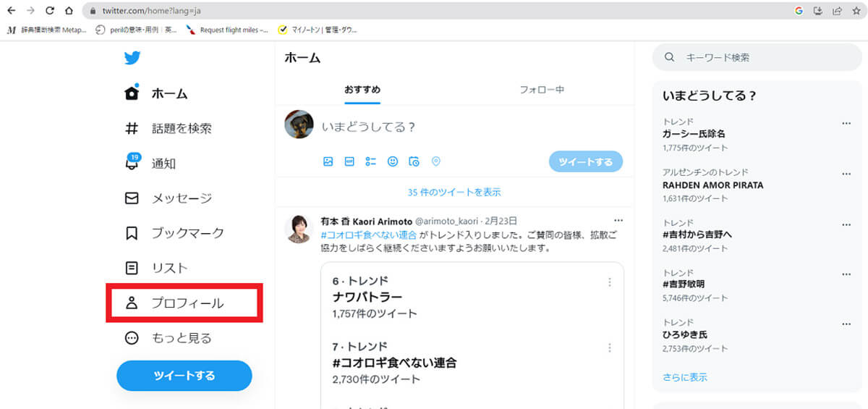Switch to フォロー中 tab
Viewport: 868px width, 409px height.
click(x=542, y=90)
